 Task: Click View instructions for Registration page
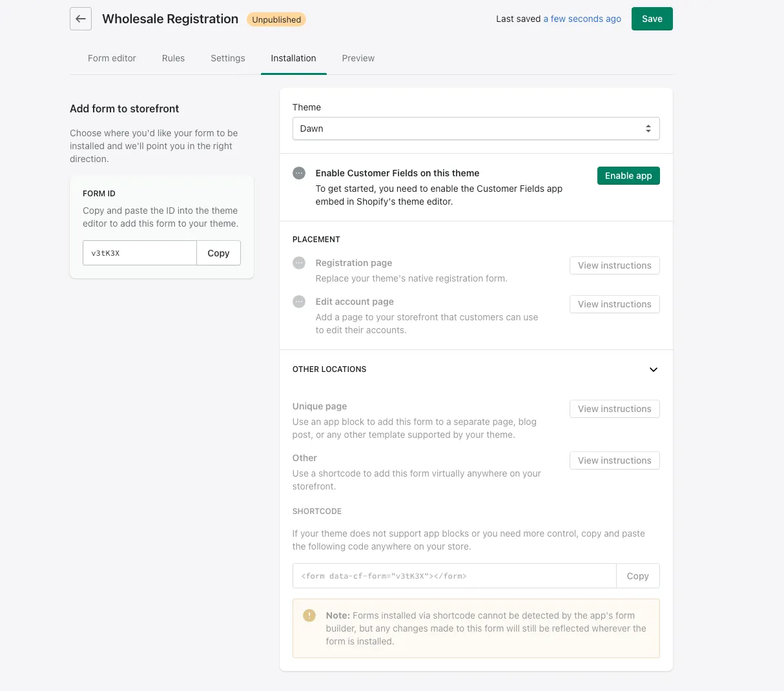click(x=614, y=265)
